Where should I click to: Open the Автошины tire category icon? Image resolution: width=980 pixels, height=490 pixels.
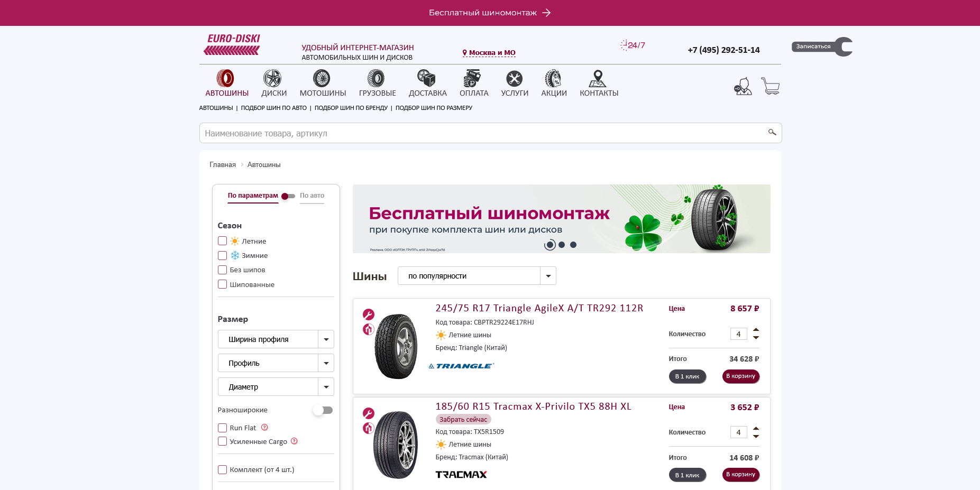pos(225,78)
